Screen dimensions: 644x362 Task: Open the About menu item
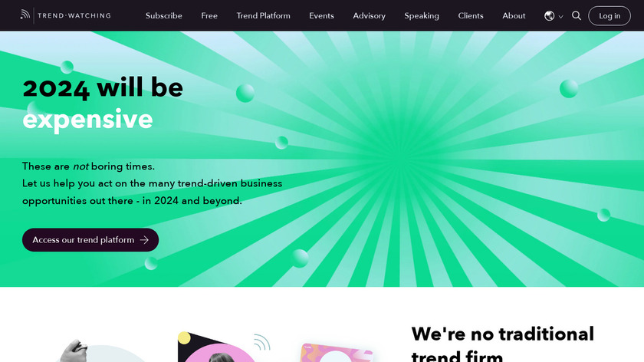514,15
